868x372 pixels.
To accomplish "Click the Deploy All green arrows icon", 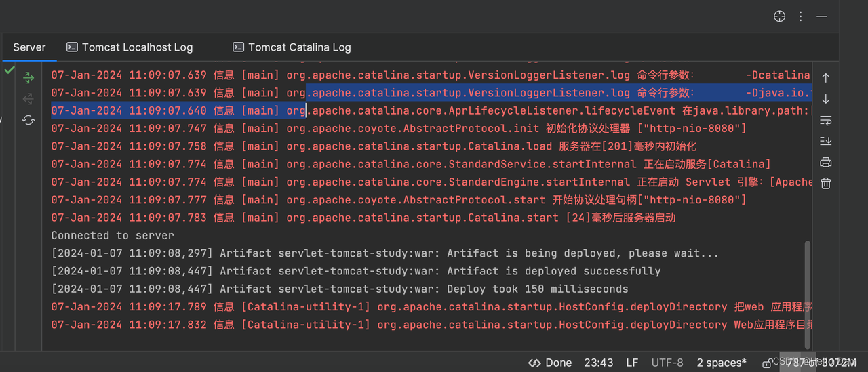I will [28, 78].
